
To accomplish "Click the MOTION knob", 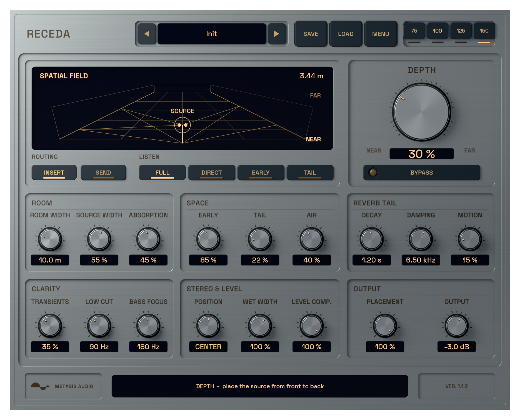I will (470, 239).
